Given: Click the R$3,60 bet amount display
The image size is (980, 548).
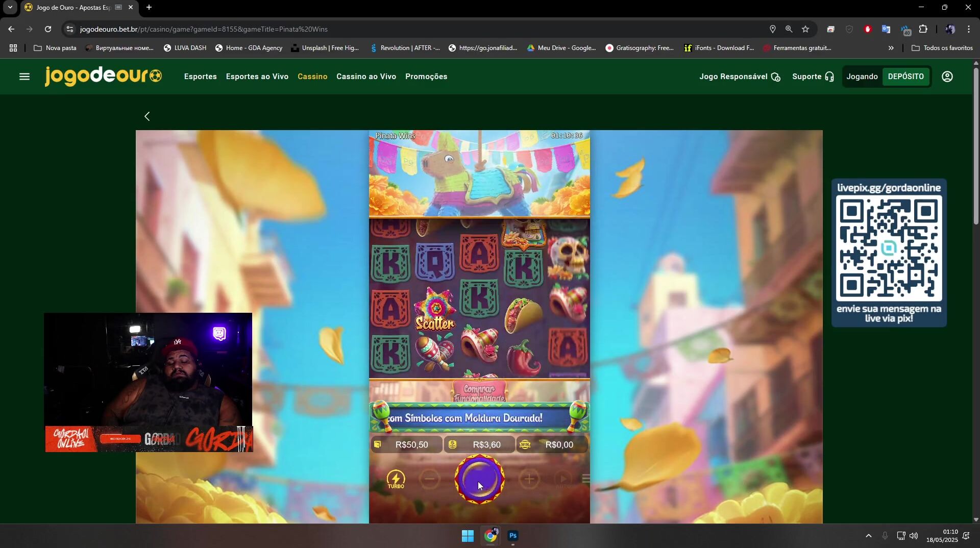Looking at the screenshot, I should click(479, 444).
